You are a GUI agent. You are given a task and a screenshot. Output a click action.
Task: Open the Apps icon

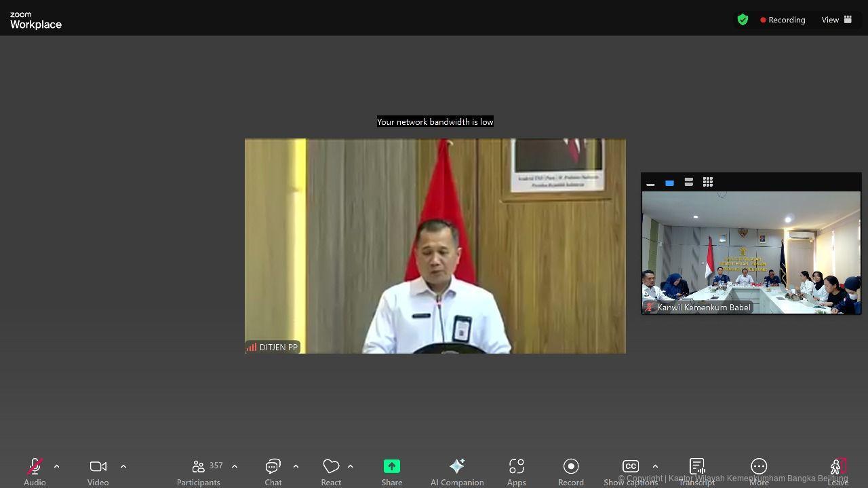pos(517,467)
